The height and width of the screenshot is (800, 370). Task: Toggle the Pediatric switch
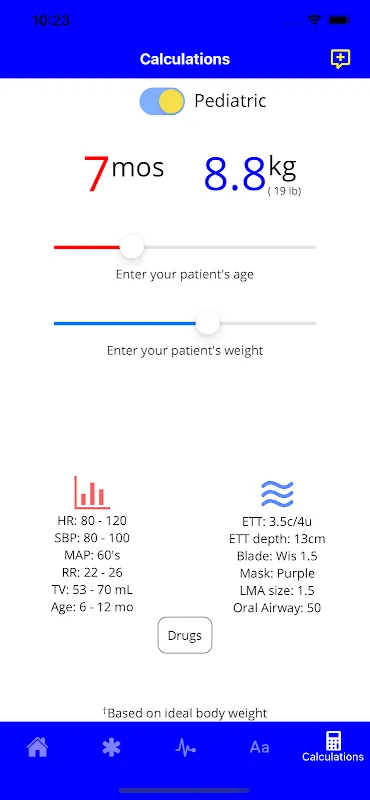tap(162, 101)
